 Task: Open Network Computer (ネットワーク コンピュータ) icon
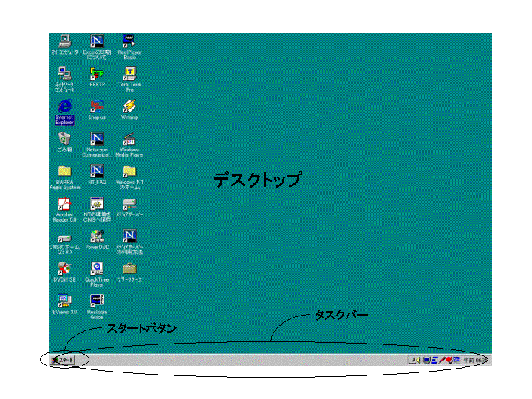[64, 73]
